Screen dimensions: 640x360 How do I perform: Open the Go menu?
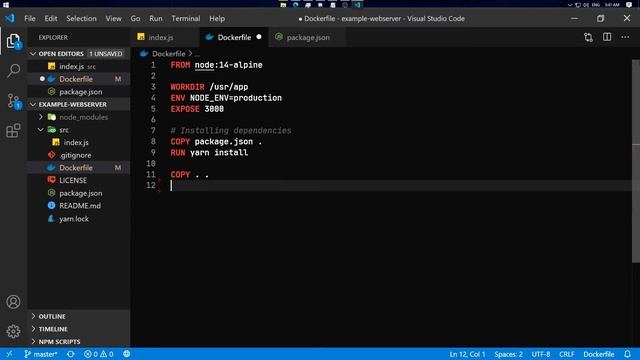135,18
